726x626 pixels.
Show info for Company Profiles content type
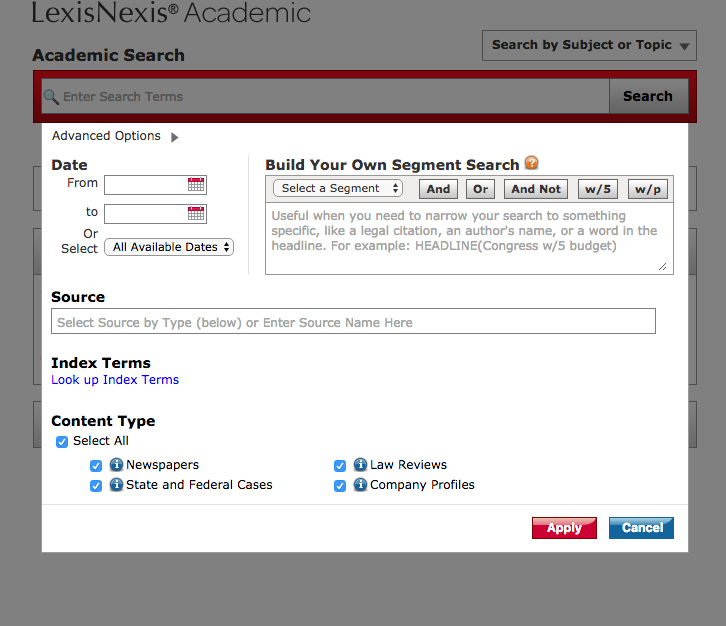tap(360, 484)
